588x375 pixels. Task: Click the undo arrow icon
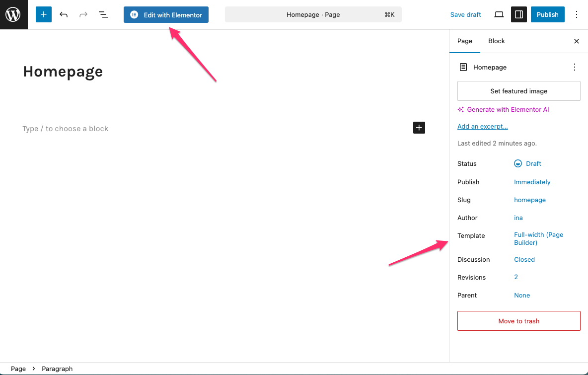[x=64, y=15]
